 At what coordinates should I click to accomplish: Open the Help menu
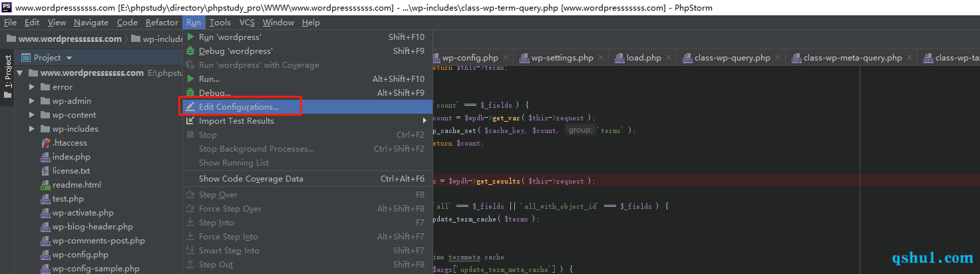(311, 23)
